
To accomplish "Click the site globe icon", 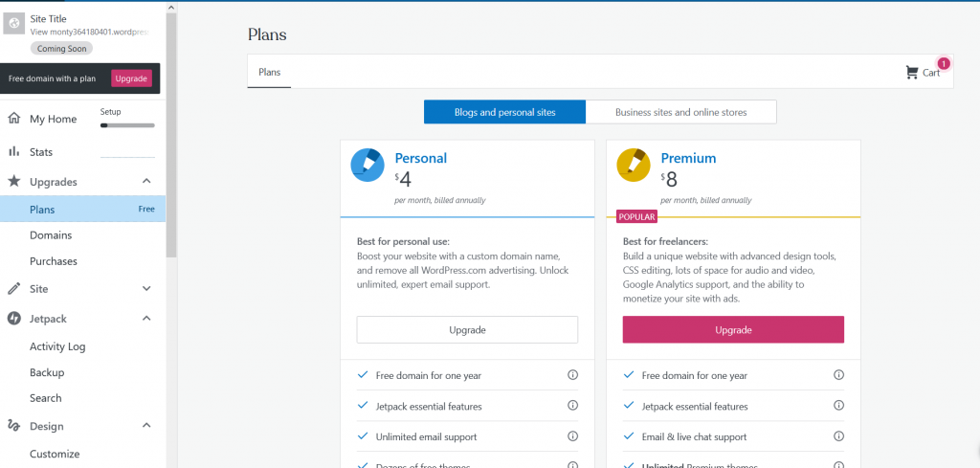I will pyautogui.click(x=13, y=24).
